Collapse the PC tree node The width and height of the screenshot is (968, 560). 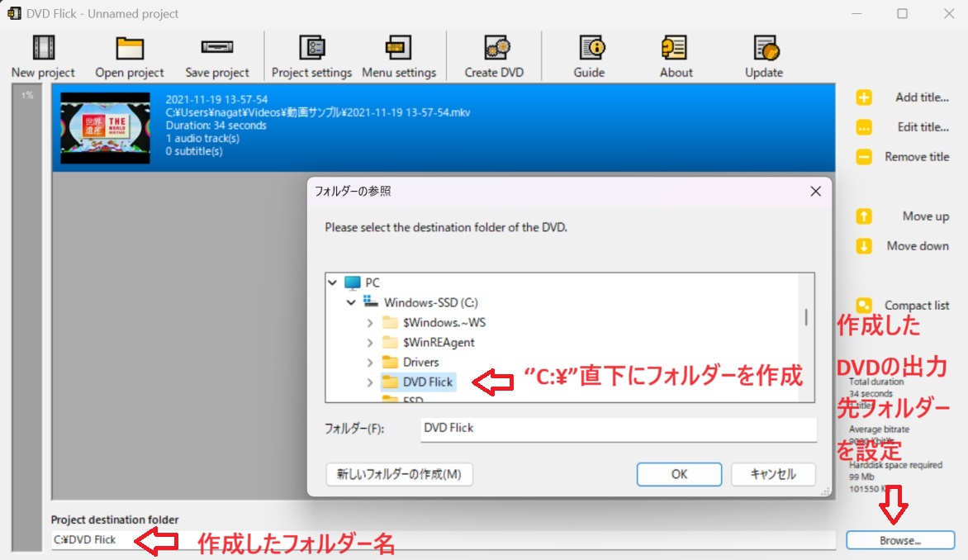333,282
